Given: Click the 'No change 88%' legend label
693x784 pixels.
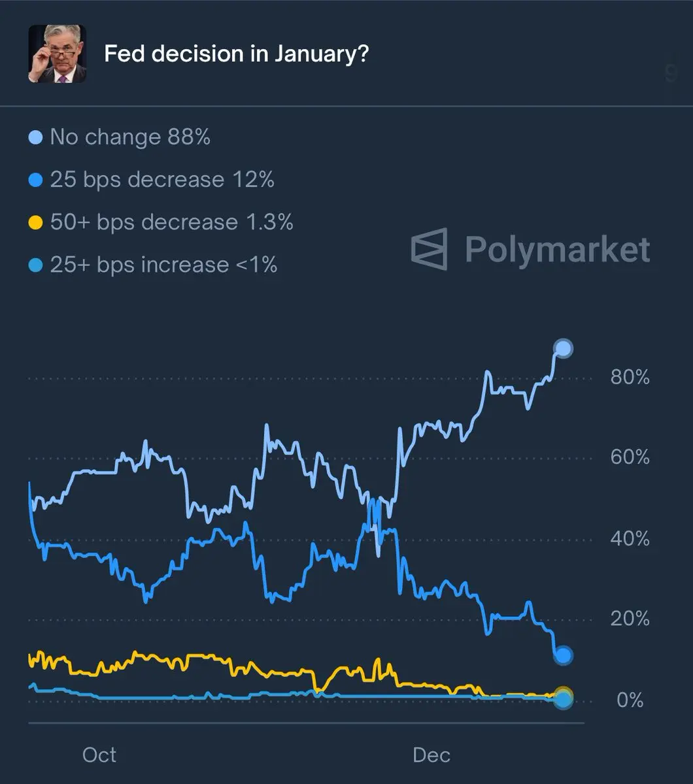Looking at the screenshot, I should click(x=130, y=137).
